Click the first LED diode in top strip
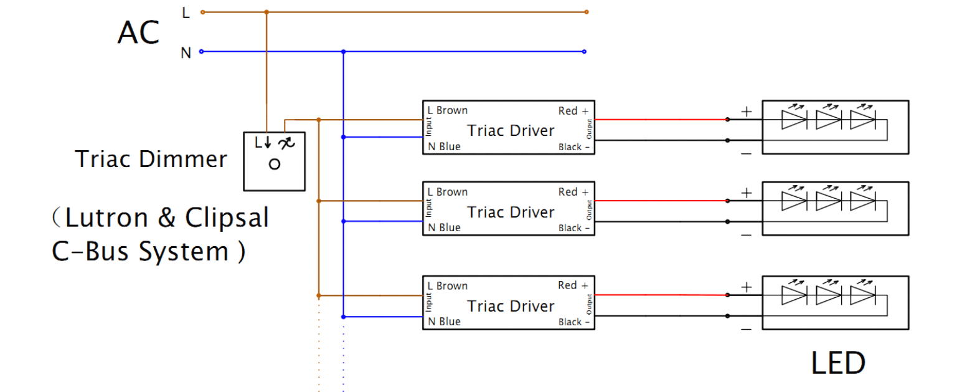This screenshot has height=392, width=980. [794, 119]
